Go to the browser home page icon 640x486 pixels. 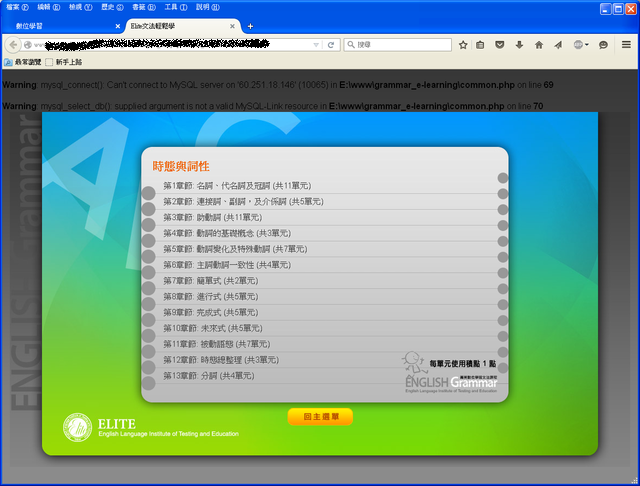[x=539, y=45]
